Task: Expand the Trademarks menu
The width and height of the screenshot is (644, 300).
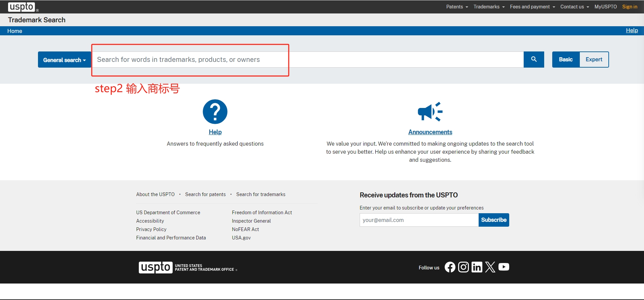Action: tap(489, 7)
